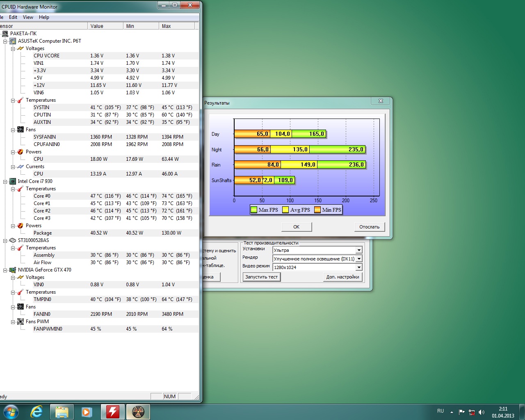Viewport: 525px width, 420px height.
Task: Click the Min FPS orange legend swatch
Action: [x=317, y=210]
